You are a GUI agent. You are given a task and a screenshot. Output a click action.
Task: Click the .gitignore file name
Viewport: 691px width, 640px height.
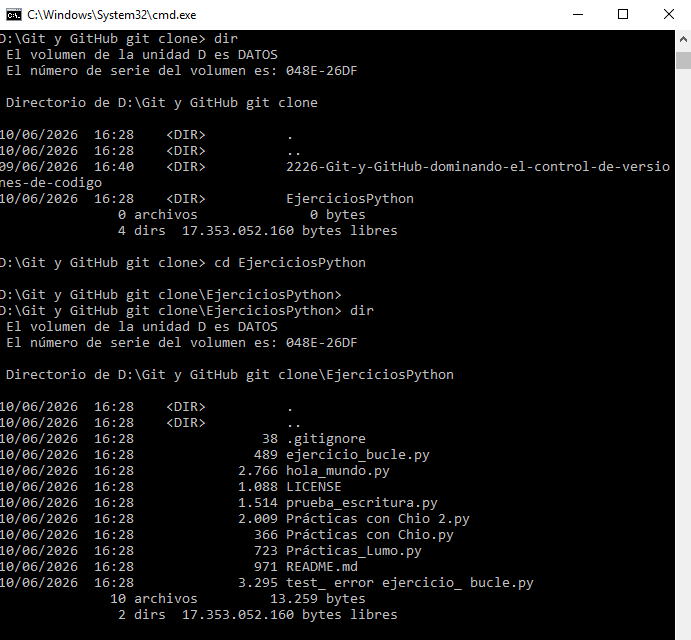pyautogui.click(x=326, y=439)
